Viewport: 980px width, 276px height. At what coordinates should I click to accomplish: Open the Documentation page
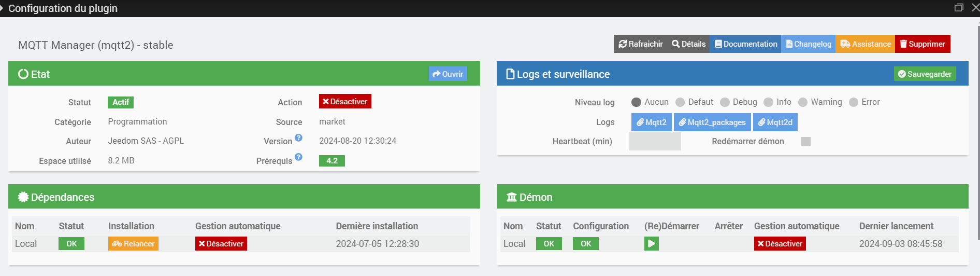click(745, 44)
